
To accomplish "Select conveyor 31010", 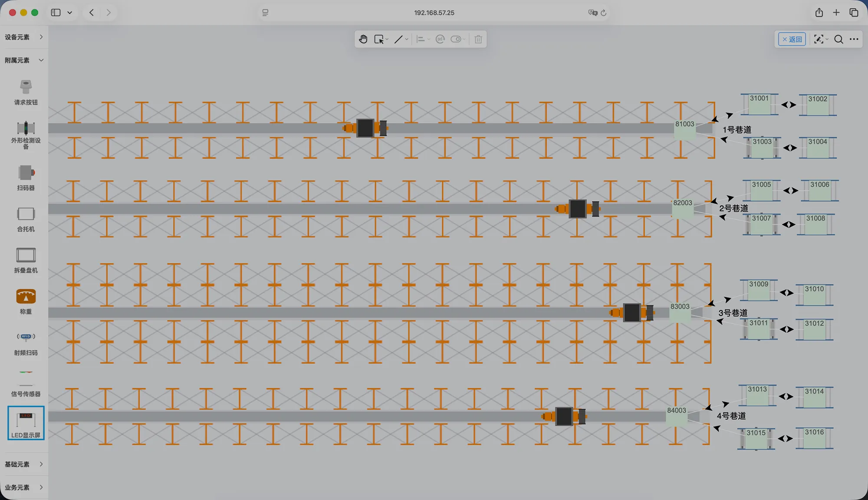I will pos(814,295).
